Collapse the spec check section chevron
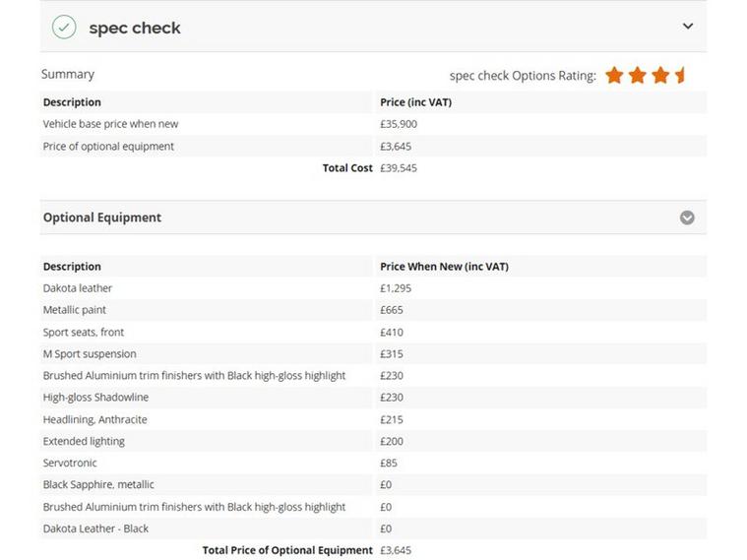The height and width of the screenshot is (560, 747). coord(688,27)
